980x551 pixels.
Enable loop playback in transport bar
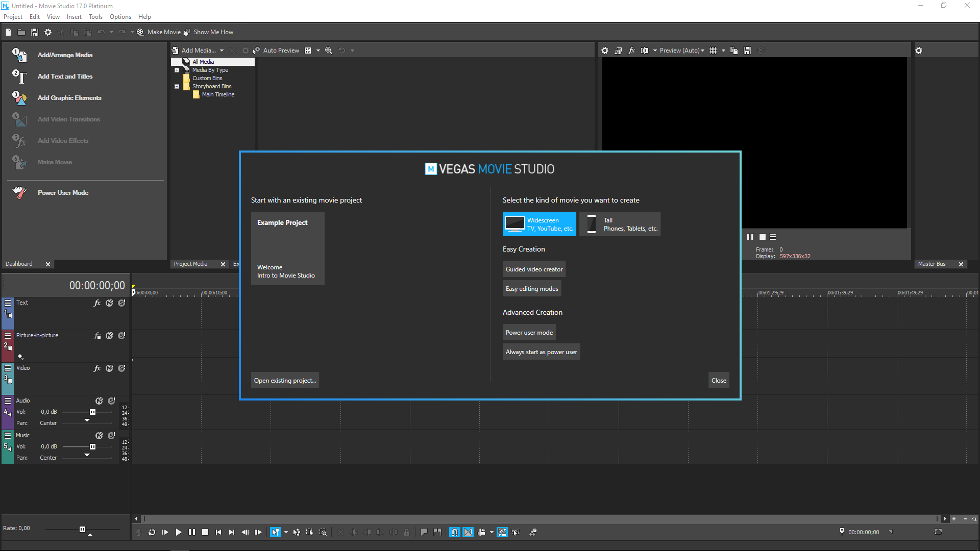coord(152,532)
